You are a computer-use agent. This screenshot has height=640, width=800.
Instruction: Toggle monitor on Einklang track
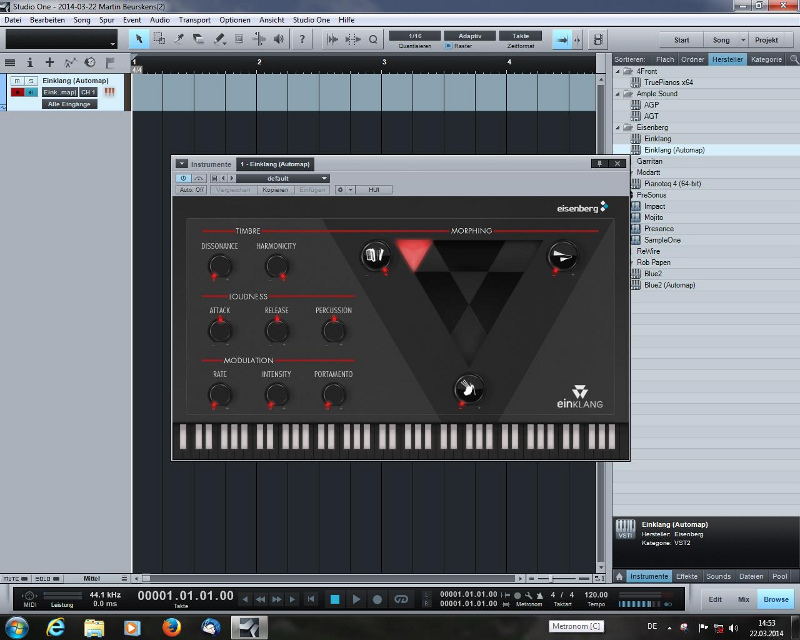click(x=31, y=92)
